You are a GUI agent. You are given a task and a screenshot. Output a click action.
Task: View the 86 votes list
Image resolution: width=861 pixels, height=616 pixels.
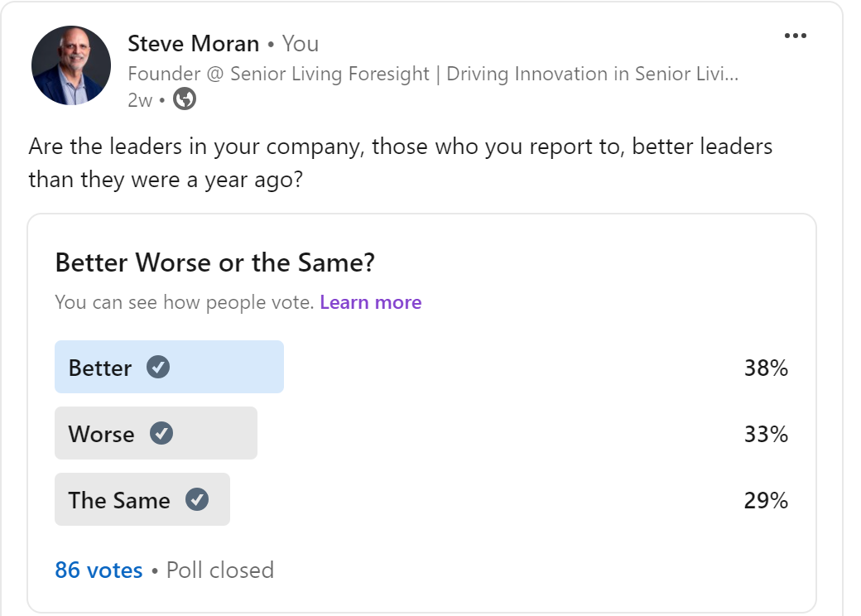[x=99, y=570]
